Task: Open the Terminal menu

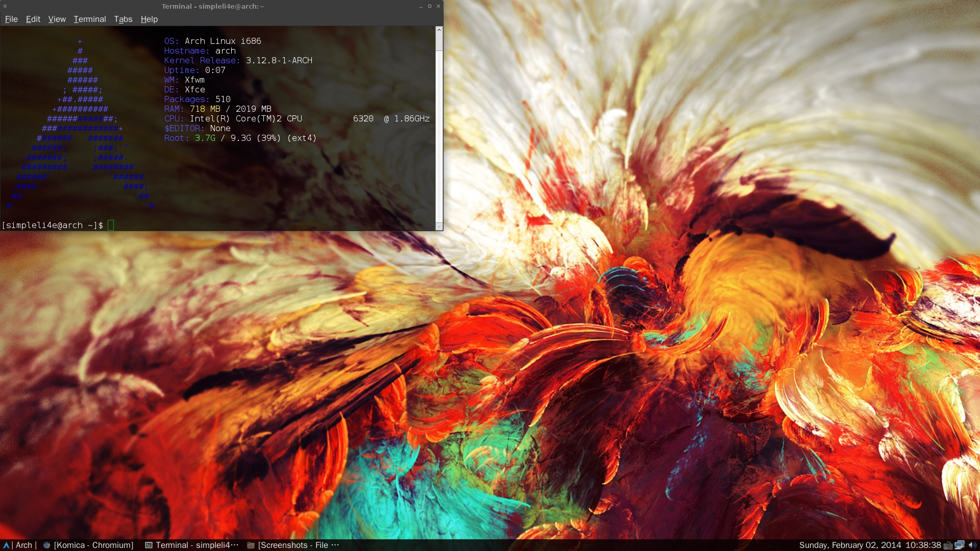Action: pos(89,19)
